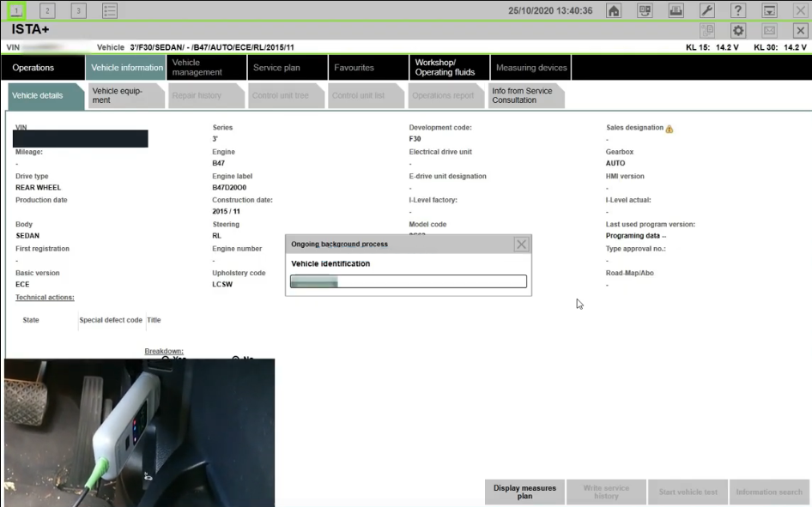Click the Vehicle identification progress bar
The image size is (812, 507).
(x=409, y=281)
